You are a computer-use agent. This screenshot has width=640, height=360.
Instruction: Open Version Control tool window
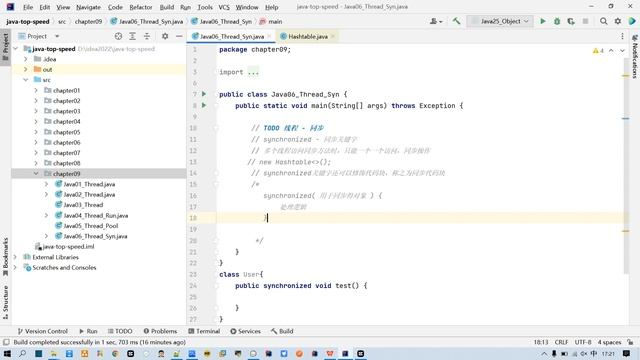coord(43,331)
